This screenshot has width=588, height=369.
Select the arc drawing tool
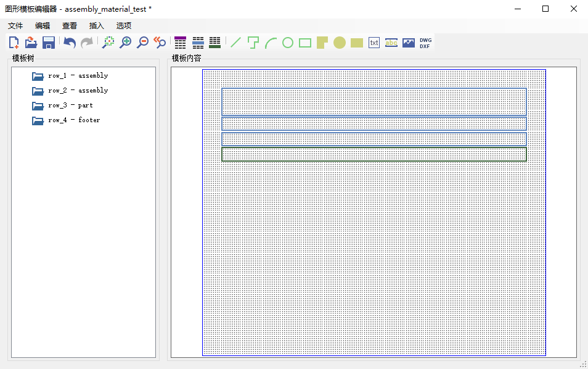click(x=271, y=43)
